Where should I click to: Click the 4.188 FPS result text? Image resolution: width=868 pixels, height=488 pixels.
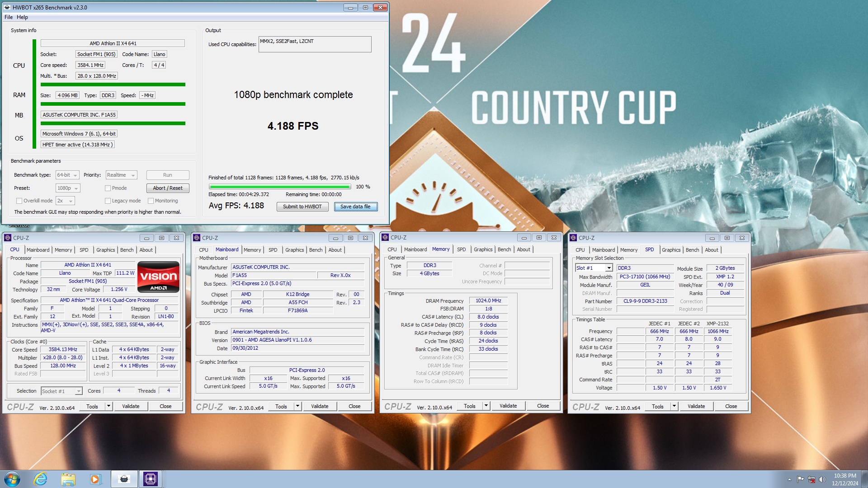click(x=293, y=126)
